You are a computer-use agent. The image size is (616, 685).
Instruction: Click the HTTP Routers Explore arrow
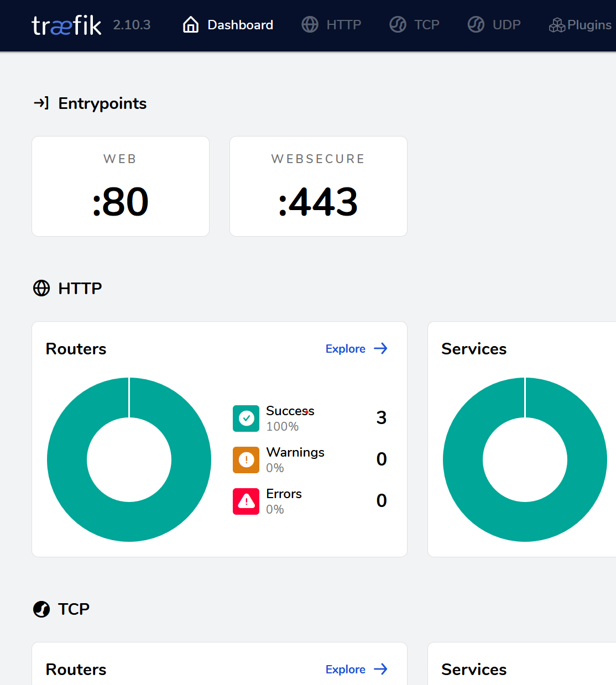tap(380, 348)
